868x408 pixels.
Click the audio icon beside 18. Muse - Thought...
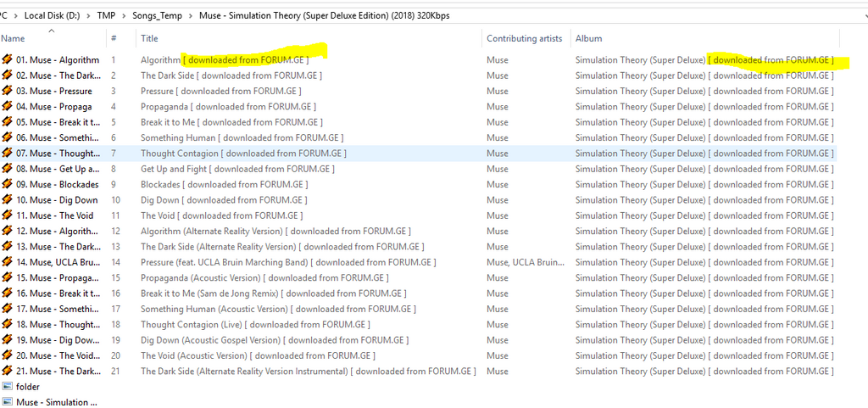pyautogui.click(x=7, y=324)
